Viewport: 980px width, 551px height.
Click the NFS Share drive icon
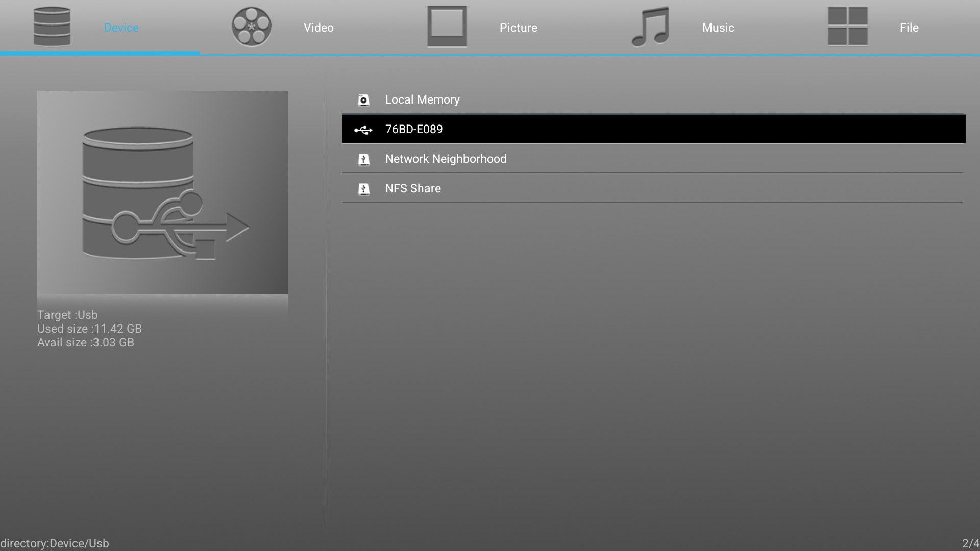tap(363, 189)
